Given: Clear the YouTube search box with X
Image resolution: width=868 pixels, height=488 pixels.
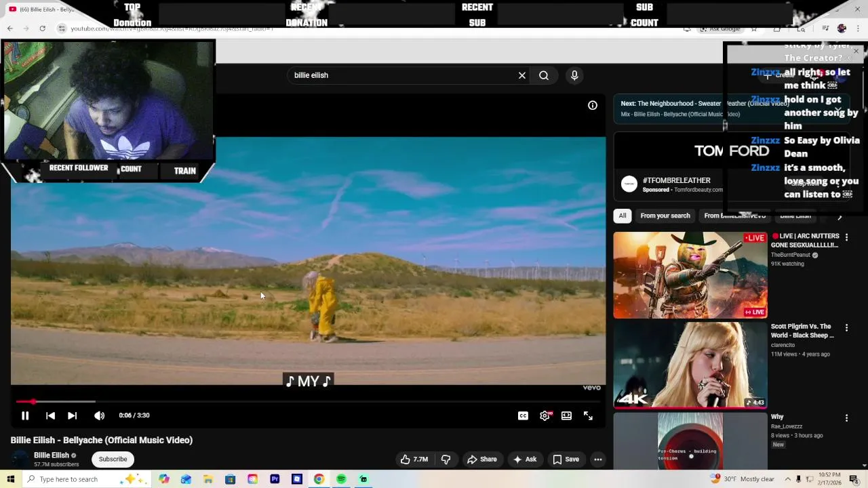Looking at the screenshot, I should (522, 75).
